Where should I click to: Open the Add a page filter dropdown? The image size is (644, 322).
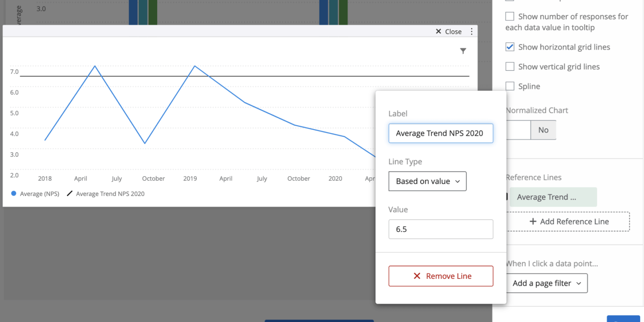coord(547,283)
